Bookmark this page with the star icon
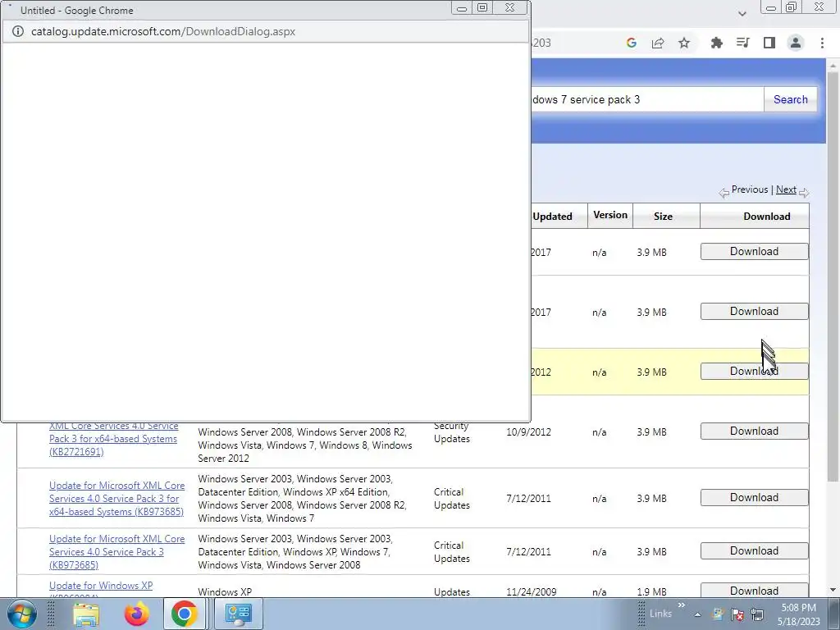The image size is (840, 630). point(684,43)
